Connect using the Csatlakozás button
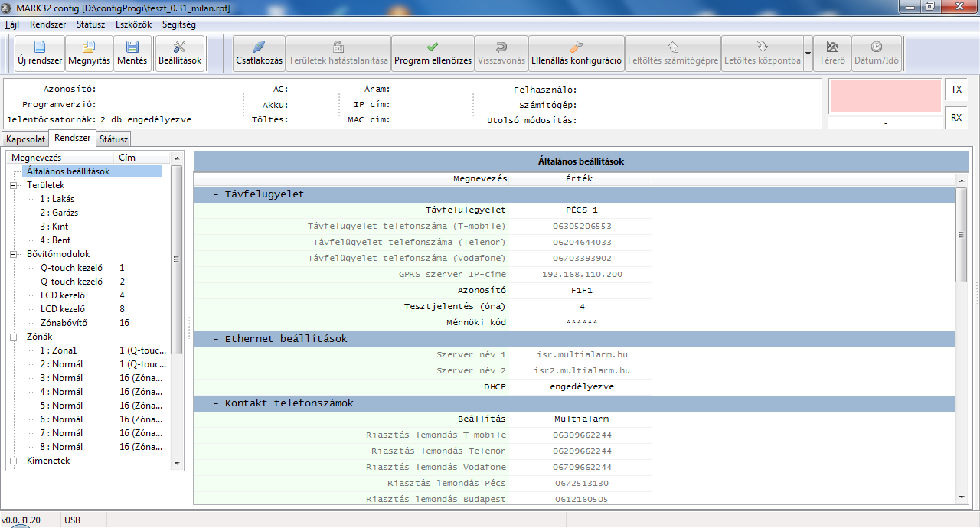980x528 pixels. pyautogui.click(x=259, y=54)
